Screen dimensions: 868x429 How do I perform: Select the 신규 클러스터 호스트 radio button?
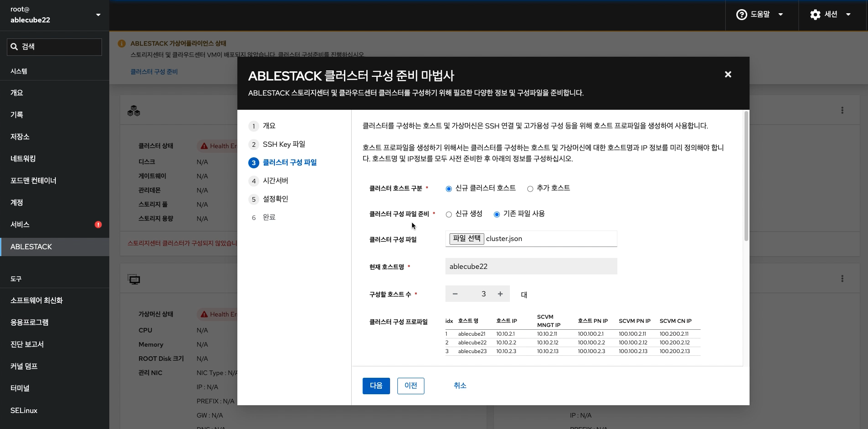[449, 188]
